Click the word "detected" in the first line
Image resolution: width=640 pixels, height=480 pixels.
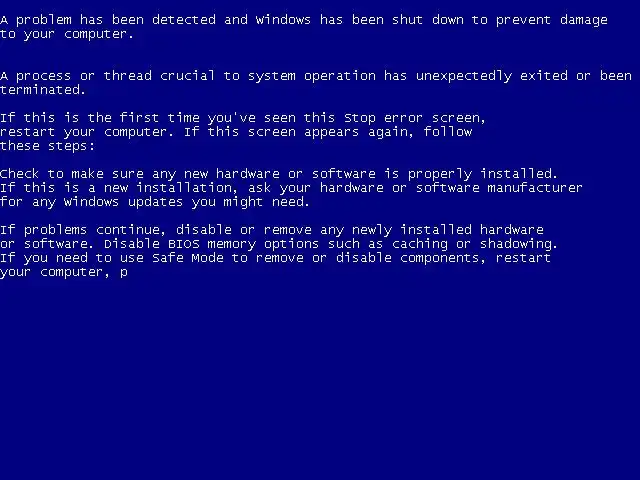(184, 20)
